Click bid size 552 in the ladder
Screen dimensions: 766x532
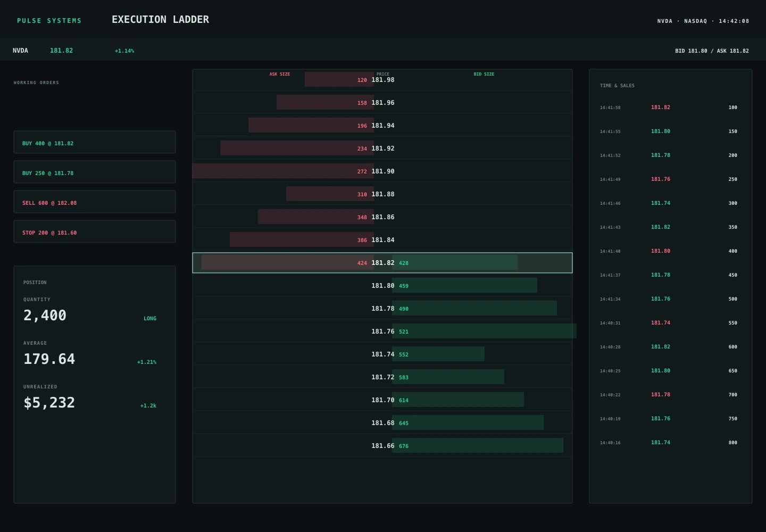pos(404,355)
